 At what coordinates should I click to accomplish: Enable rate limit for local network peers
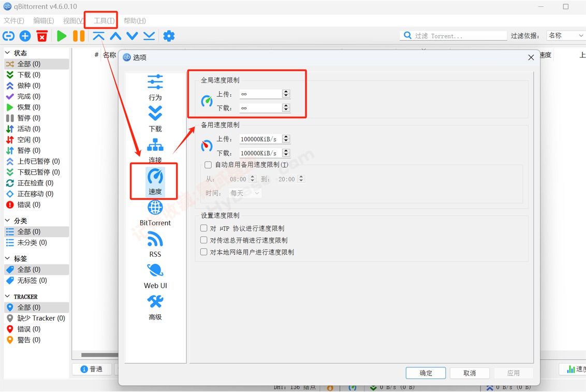pos(204,252)
